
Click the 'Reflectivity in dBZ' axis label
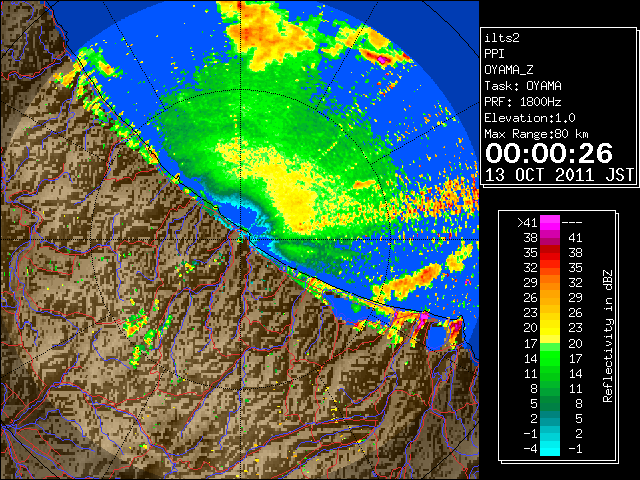[608, 336]
